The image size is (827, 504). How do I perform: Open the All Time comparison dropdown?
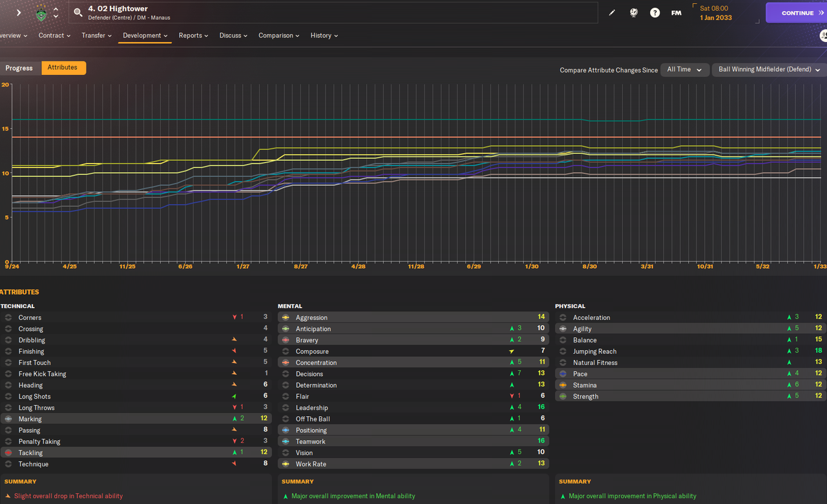pos(685,70)
